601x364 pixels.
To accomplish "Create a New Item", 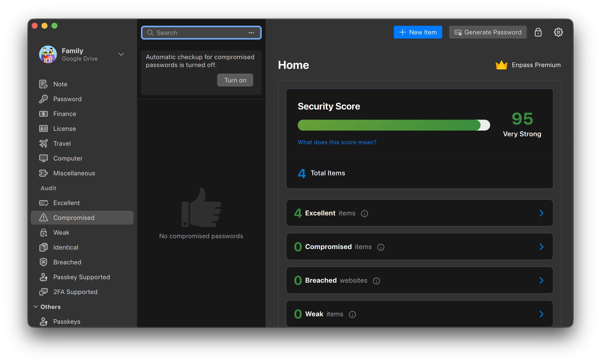I will point(418,32).
